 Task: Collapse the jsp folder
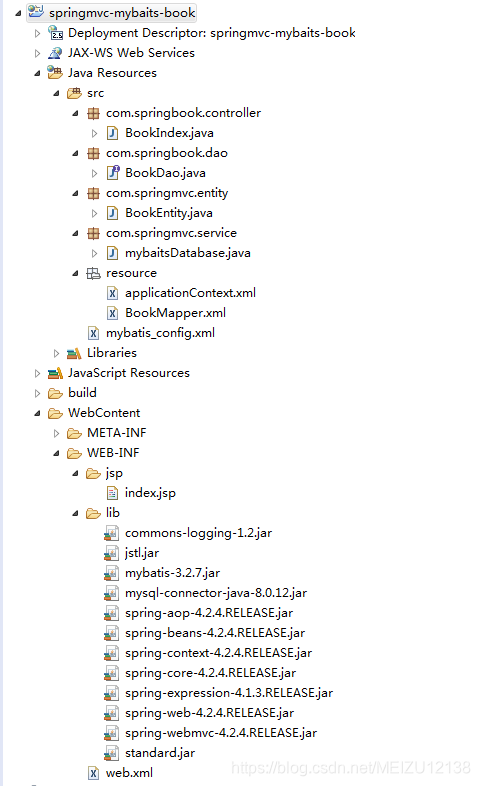(x=76, y=473)
